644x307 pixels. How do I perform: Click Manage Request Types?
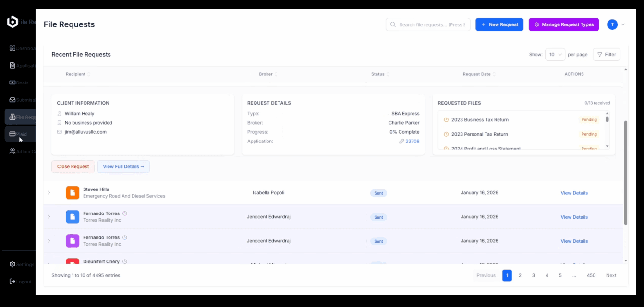pos(564,24)
